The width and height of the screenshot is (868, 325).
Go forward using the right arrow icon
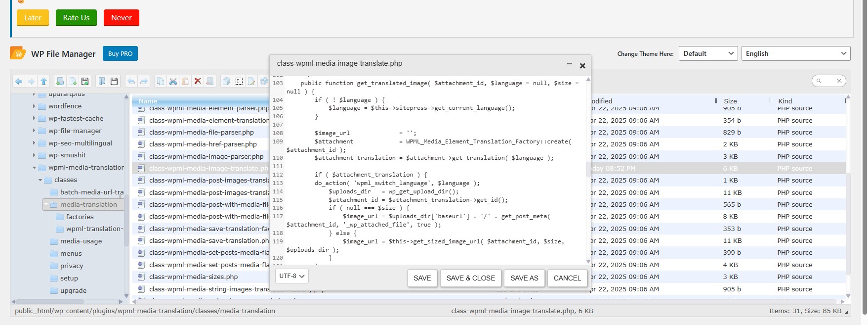tap(31, 81)
